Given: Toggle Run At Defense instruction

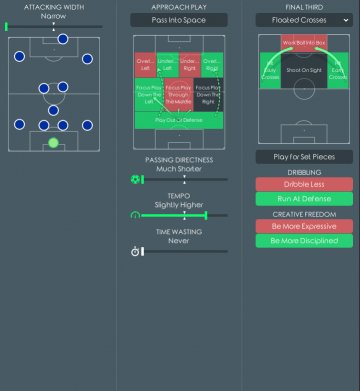Looking at the screenshot, I should [x=304, y=199].
